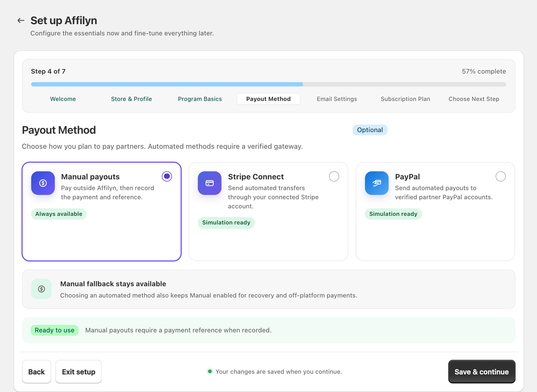Click the Manual payouts card title

(90, 177)
